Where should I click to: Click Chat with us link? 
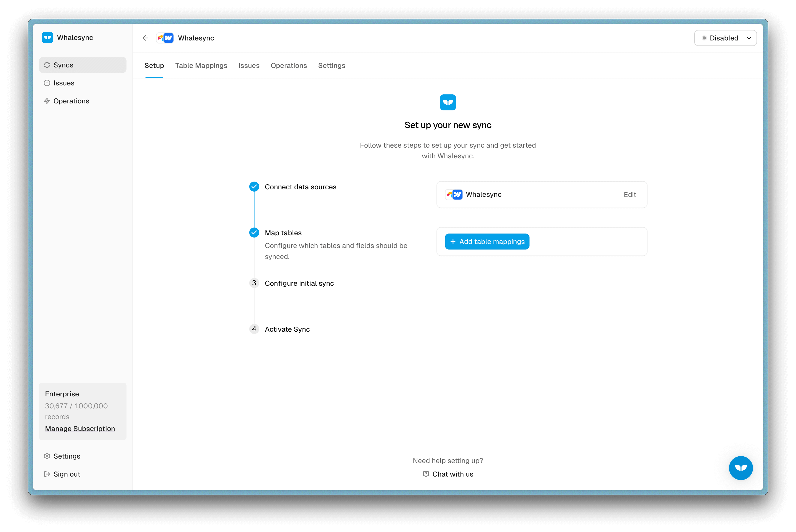click(x=452, y=474)
